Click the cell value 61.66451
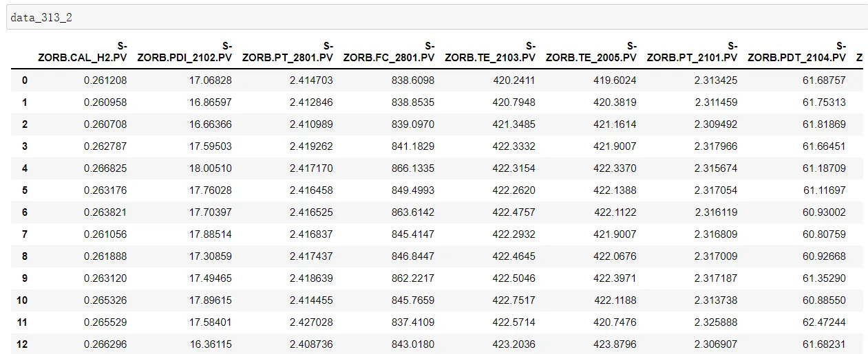Viewport: 868px width, 354px height. (x=824, y=146)
